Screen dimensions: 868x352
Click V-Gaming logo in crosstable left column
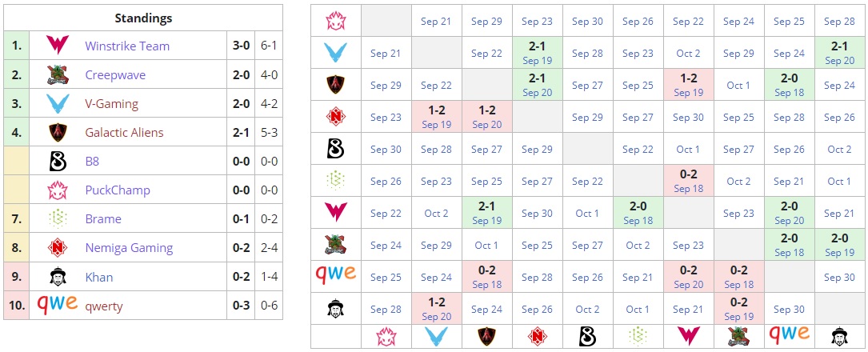click(x=335, y=54)
